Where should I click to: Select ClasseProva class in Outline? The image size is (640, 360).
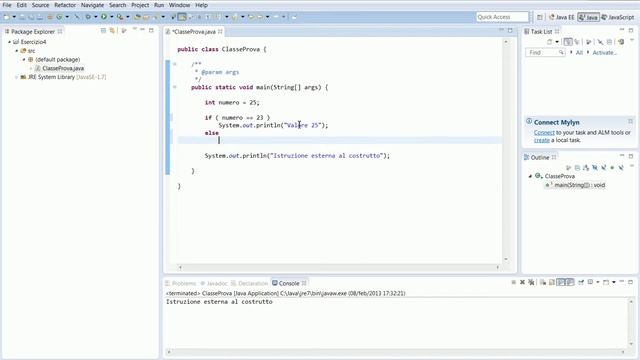point(560,176)
